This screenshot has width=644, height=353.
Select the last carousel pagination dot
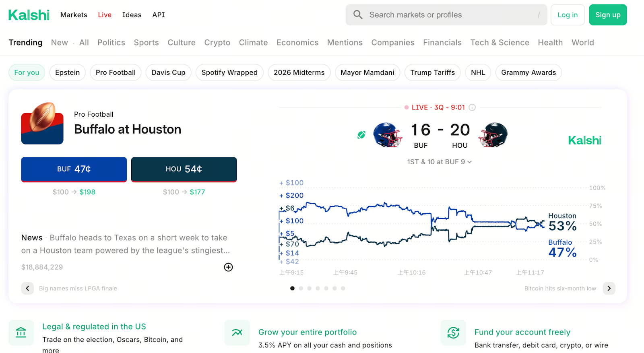[343, 288]
